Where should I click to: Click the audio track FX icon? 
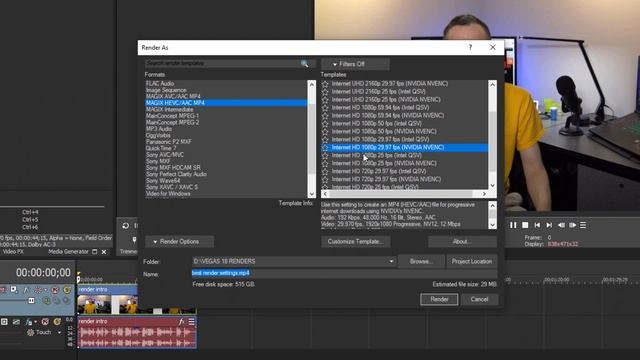[x=29, y=322]
